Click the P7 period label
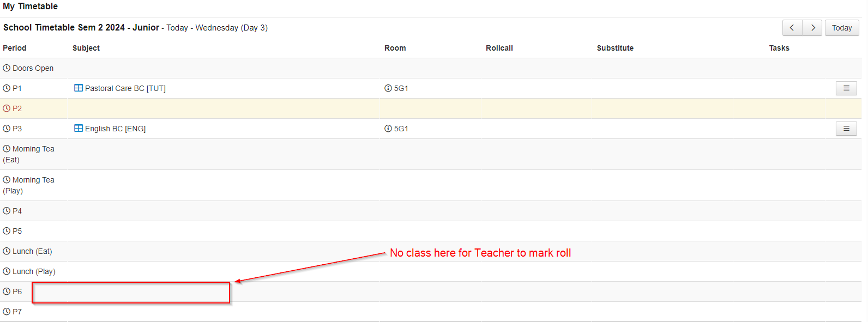The height and width of the screenshot is (322, 868). pos(17,312)
